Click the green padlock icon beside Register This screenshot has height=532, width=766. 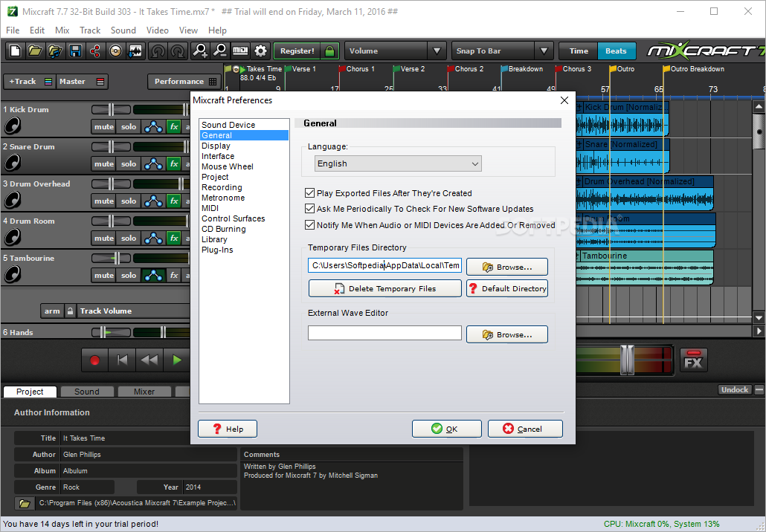click(x=329, y=51)
